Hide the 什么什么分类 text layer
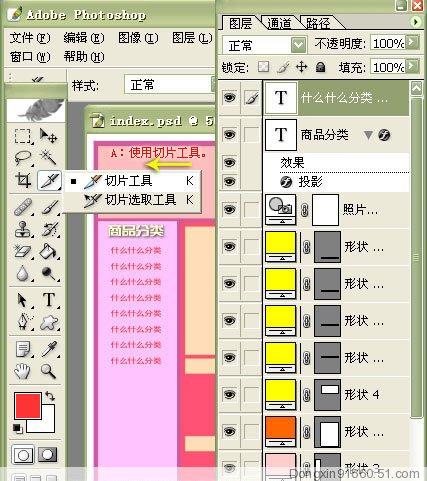This screenshot has width=427, height=481. coord(230,98)
